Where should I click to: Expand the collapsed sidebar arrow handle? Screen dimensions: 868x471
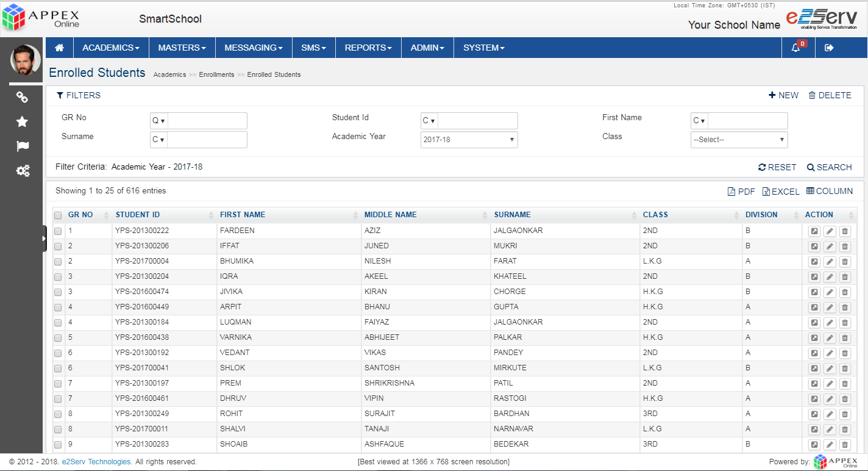coord(44,239)
